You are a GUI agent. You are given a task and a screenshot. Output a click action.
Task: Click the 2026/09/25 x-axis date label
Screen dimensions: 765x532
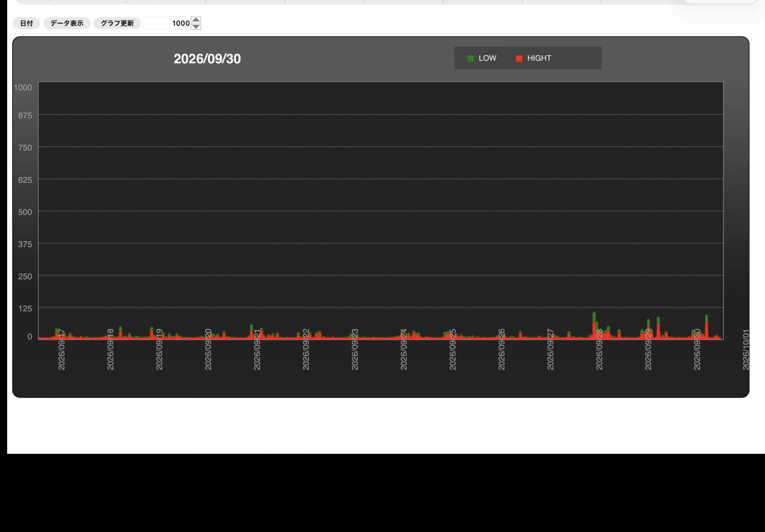pyautogui.click(x=453, y=350)
